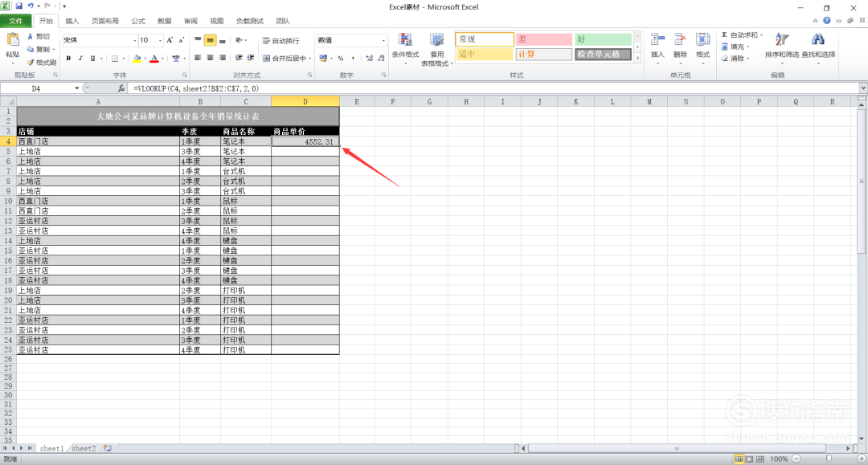This screenshot has height=465, width=868.
Task: Expand the cell styles gallery
Action: coord(637,58)
